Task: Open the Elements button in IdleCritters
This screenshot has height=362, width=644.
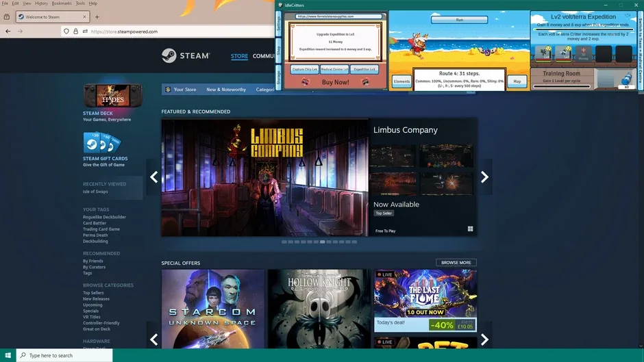Action: 401,81
